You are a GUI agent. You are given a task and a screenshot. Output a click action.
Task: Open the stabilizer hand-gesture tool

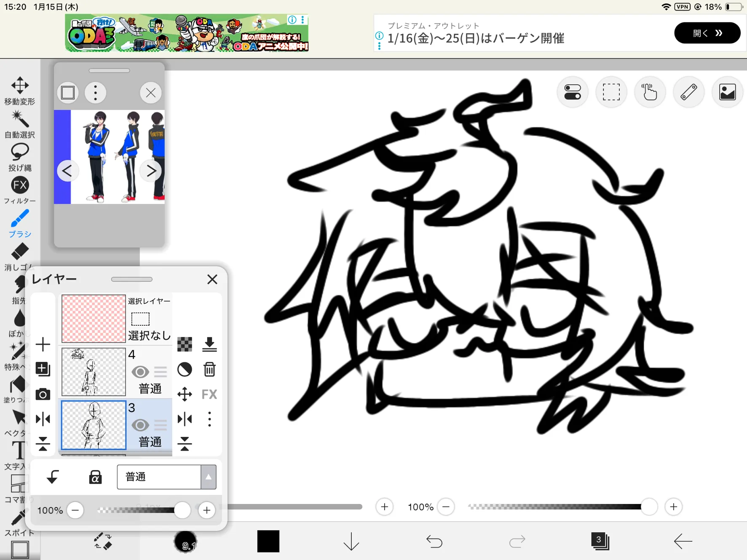coord(650,92)
